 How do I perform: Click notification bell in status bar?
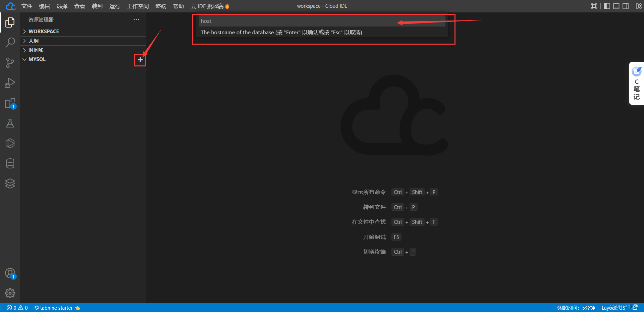tap(635, 308)
